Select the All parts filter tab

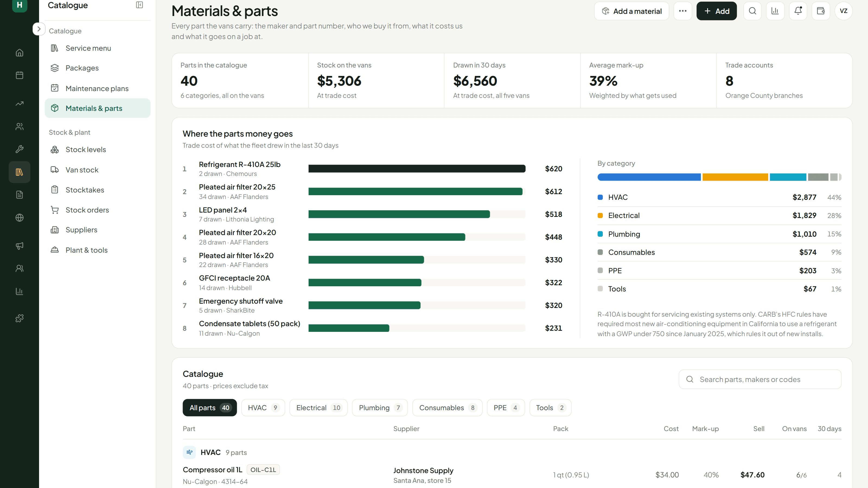point(210,407)
